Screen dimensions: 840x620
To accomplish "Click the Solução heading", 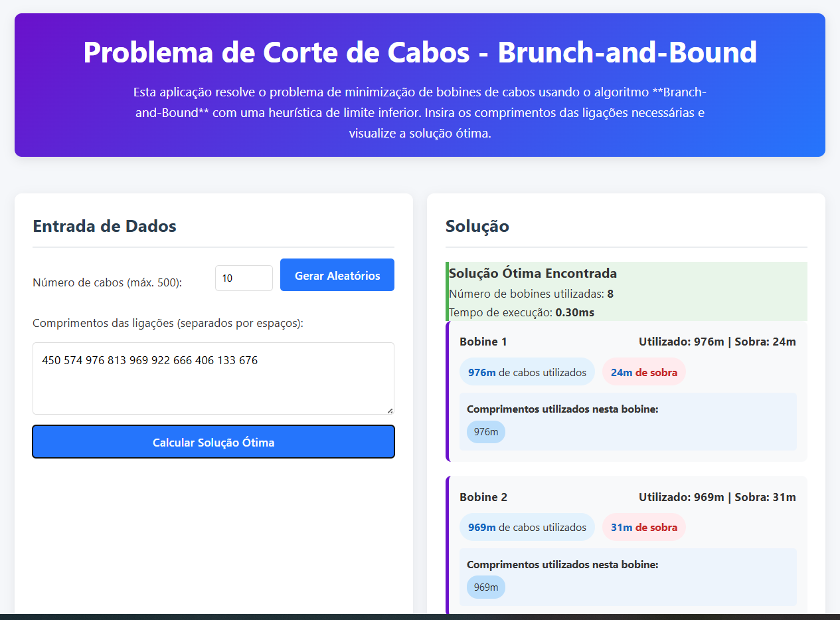I will 476,226.
